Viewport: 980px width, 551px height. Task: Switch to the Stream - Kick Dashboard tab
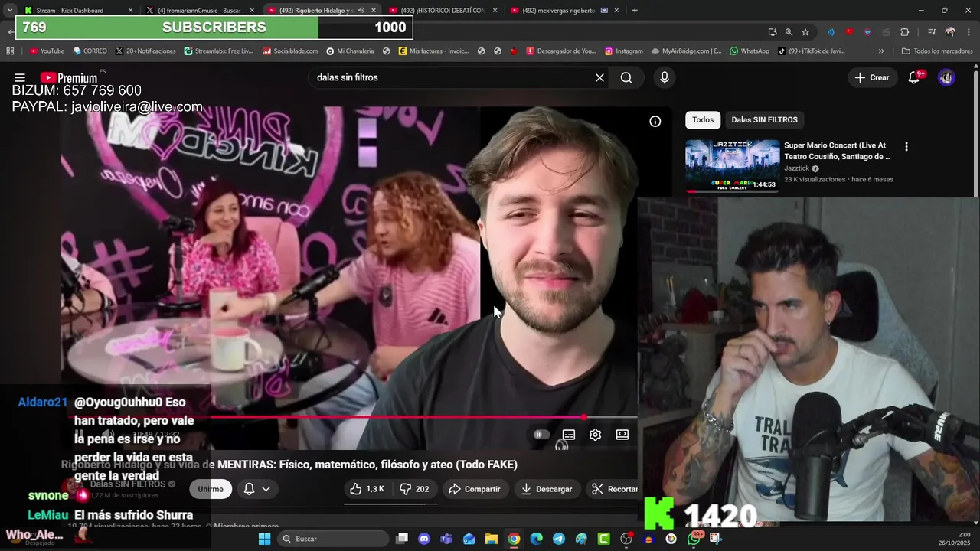78,11
